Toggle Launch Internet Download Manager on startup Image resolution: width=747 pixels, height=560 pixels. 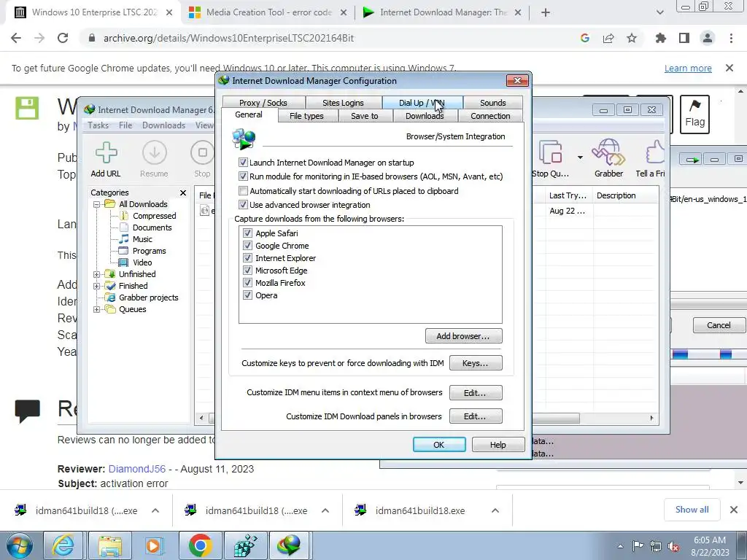pos(244,163)
